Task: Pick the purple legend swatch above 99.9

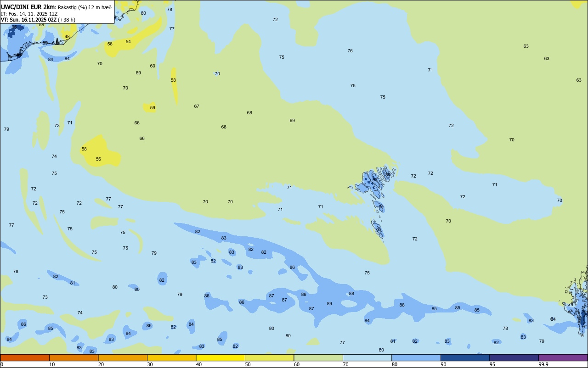Action: click(x=563, y=357)
